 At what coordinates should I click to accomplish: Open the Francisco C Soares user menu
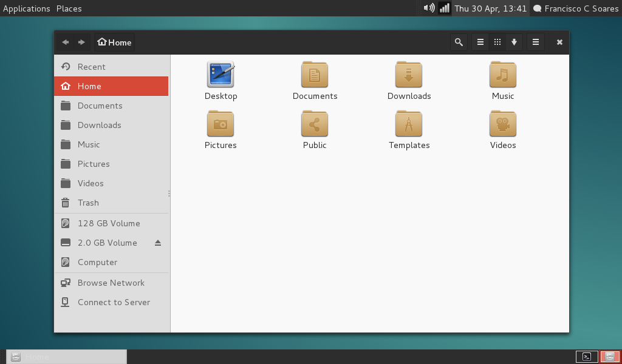pyautogui.click(x=576, y=8)
